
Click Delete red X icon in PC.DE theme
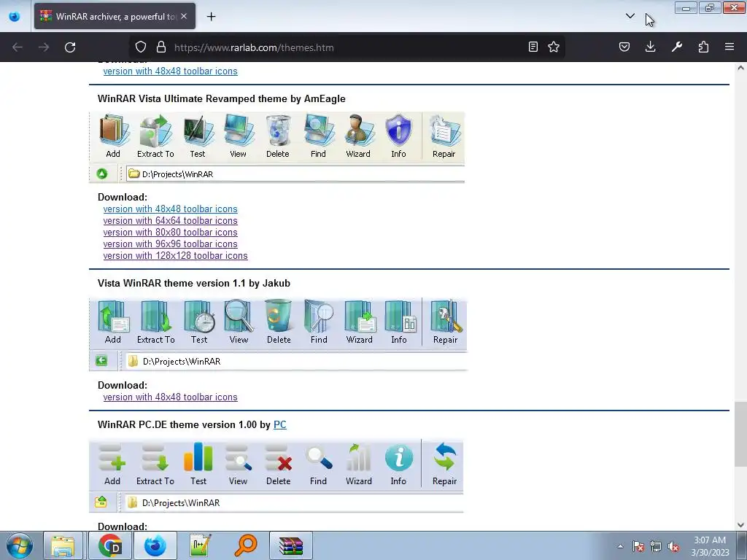(x=279, y=458)
